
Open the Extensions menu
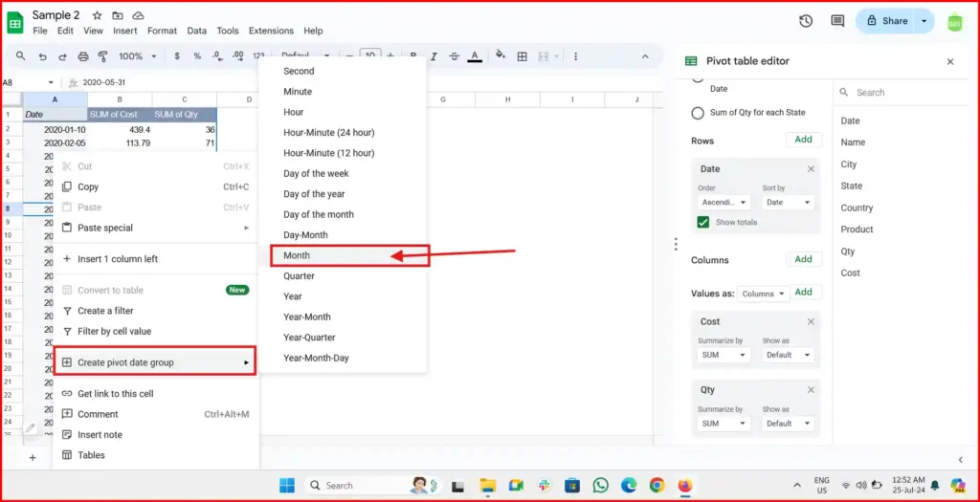(x=271, y=31)
